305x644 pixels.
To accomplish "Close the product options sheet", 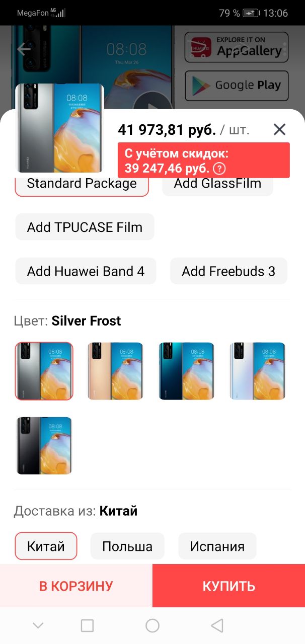I will pos(279,130).
